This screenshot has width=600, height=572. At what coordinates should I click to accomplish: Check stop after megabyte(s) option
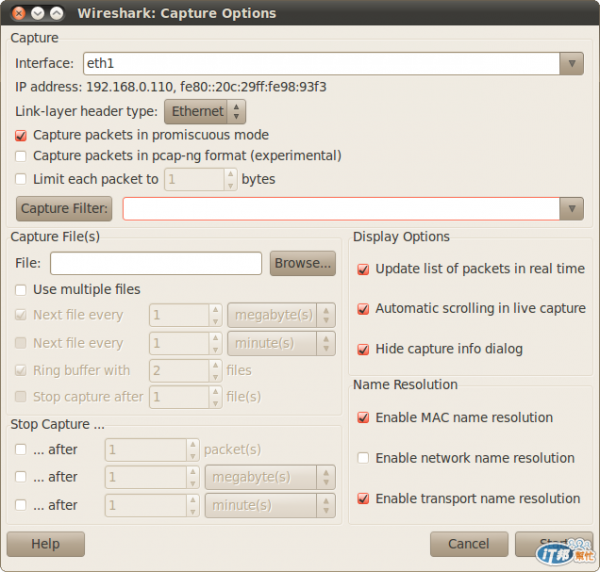pos(21,477)
